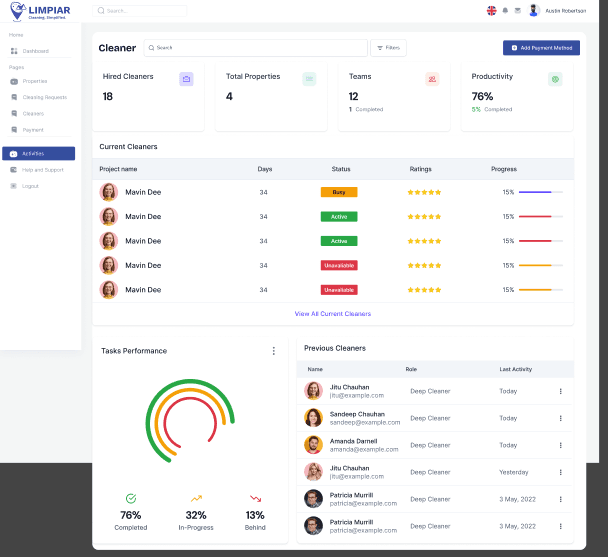608x557 pixels.
Task: Click the Cleaner search input field
Action: tap(256, 48)
